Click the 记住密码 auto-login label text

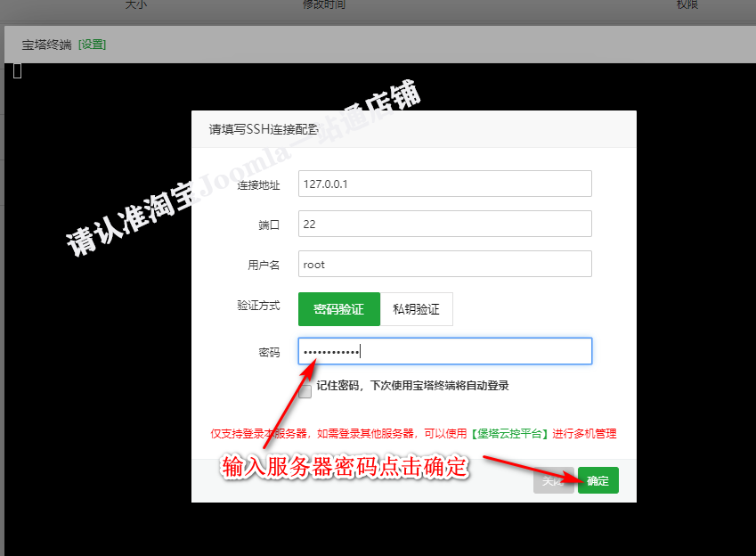412,386
